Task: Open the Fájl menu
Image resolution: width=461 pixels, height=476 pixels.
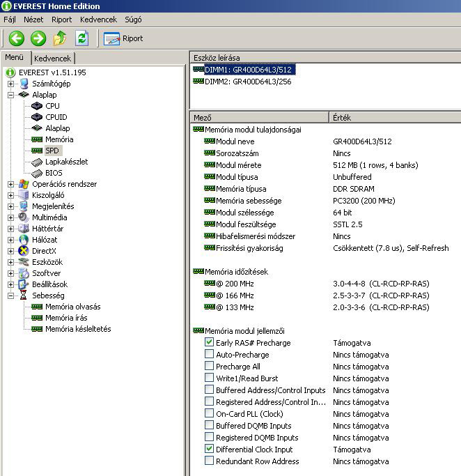Action: [x=10, y=20]
